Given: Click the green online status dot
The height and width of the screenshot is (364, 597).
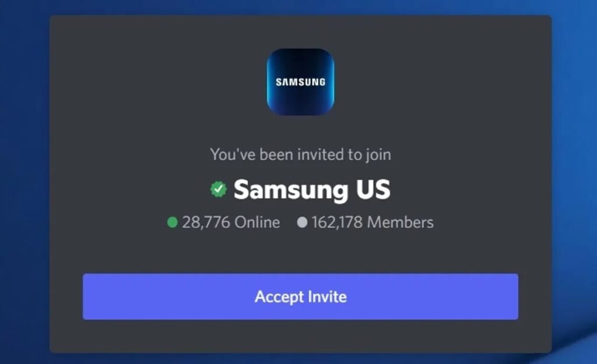Looking at the screenshot, I should [x=173, y=222].
